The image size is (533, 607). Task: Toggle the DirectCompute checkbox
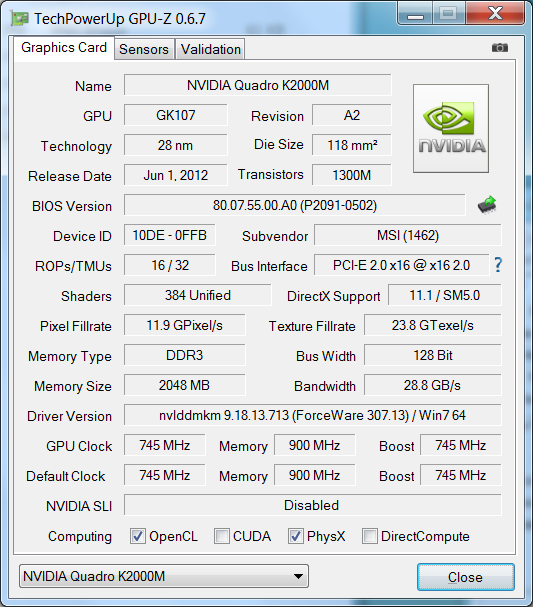[370, 536]
